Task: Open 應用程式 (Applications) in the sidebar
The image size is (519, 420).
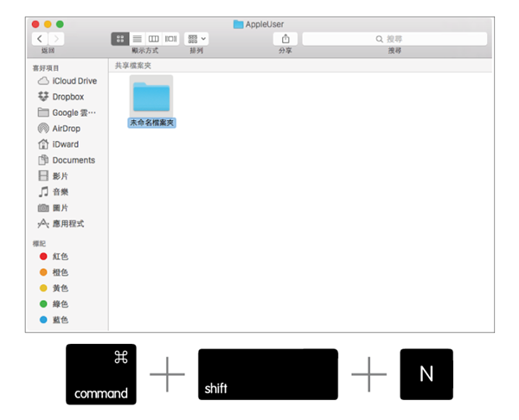Action: point(61,224)
